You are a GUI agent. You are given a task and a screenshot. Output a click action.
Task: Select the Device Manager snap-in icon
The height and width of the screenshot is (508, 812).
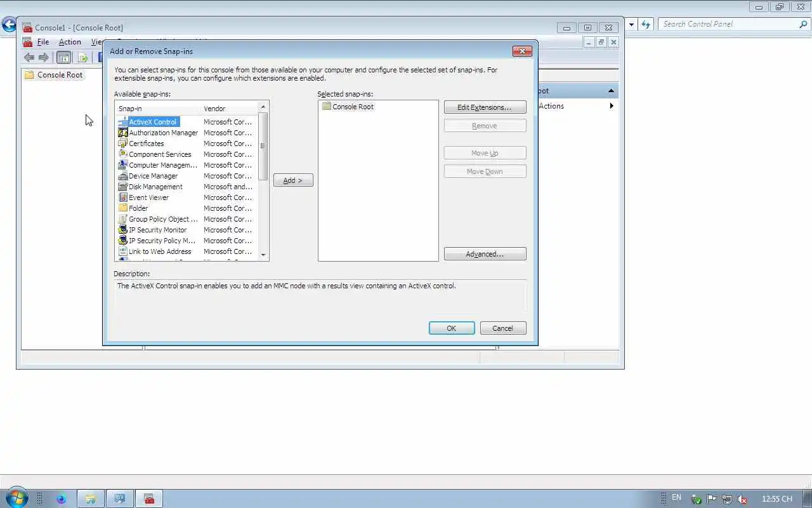pos(123,176)
